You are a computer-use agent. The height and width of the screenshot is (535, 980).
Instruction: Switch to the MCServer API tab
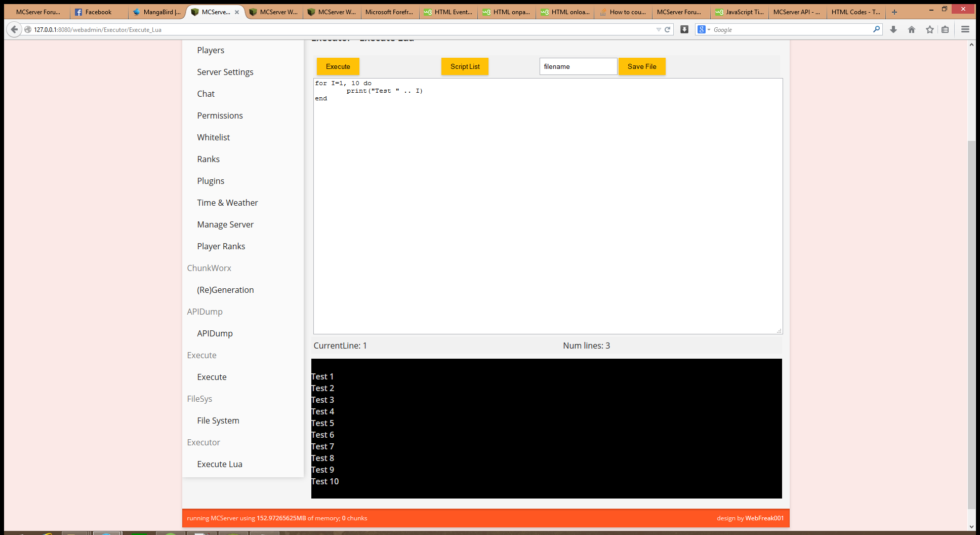pos(796,12)
